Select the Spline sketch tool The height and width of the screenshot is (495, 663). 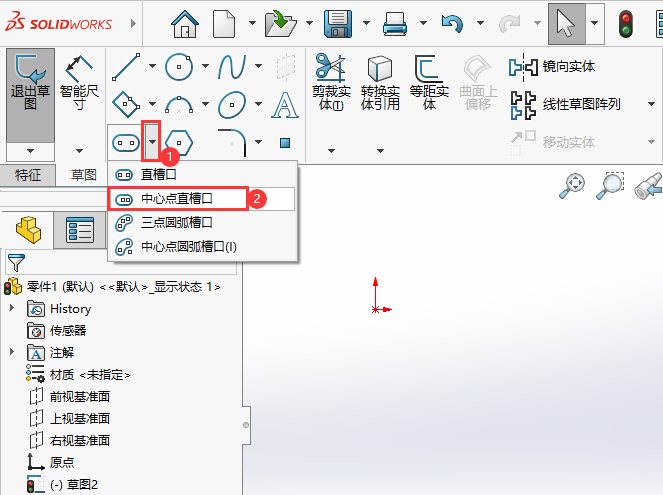232,66
